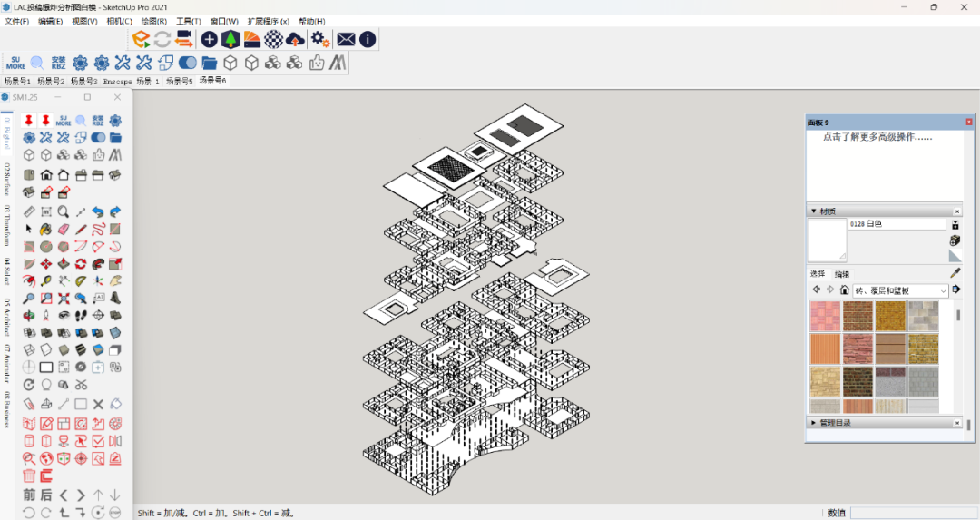Click the blue redo arrow in SM1.25
Image resolution: width=980 pixels, height=520 pixels.
115,211
